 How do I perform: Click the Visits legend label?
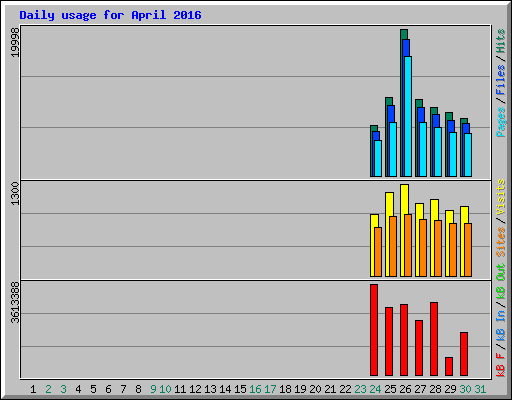(x=500, y=197)
